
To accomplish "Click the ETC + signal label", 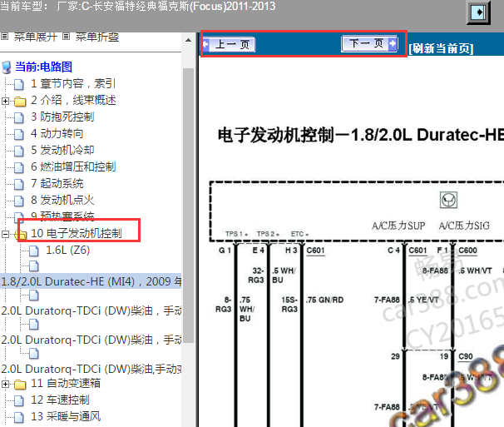I will (299, 234).
